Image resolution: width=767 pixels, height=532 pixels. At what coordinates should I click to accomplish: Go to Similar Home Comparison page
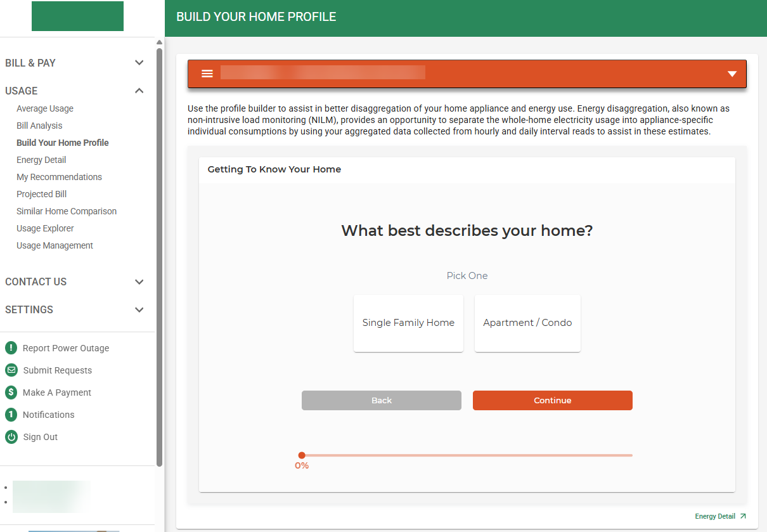point(67,211)
